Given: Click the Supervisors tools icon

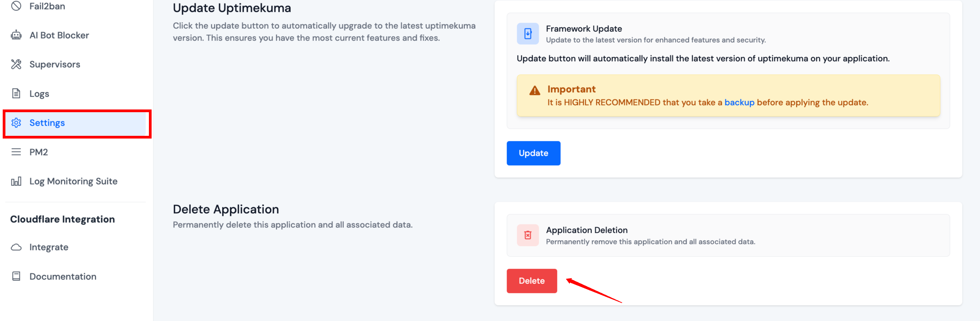Looking at the screenshot, I should click(16, 65).
